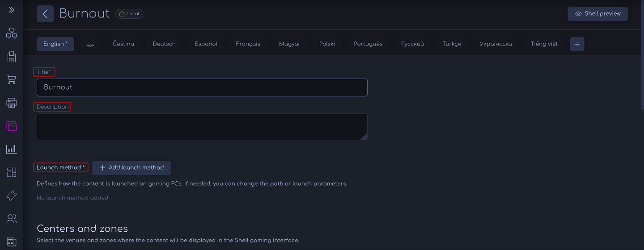This screenshot has width=644, height=250.
Task: Switch to the Čeština tab
Action: [123, 44]
